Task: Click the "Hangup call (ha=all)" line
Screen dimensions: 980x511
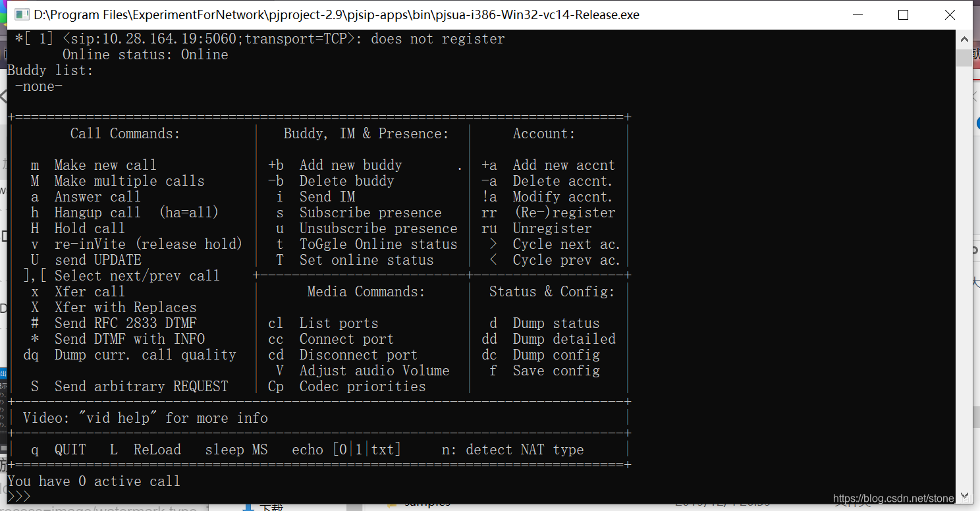Action: (124, 213)
